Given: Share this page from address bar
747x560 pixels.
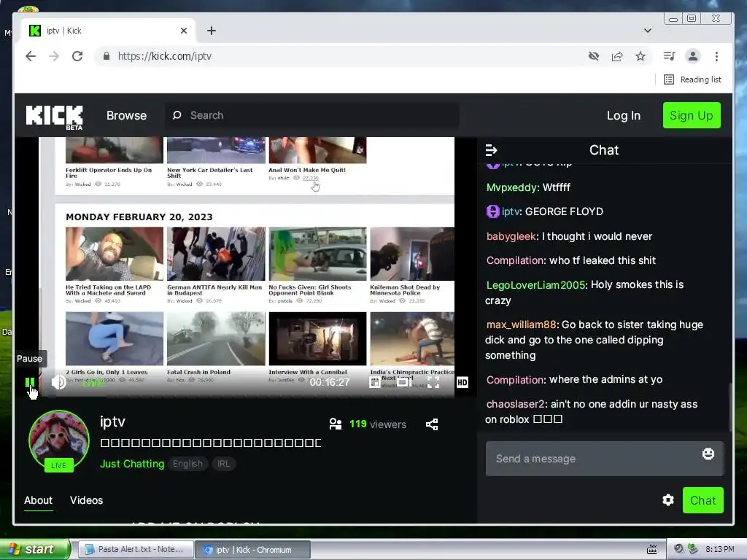Looking at the screenshot, I should (x=617, y=56).
